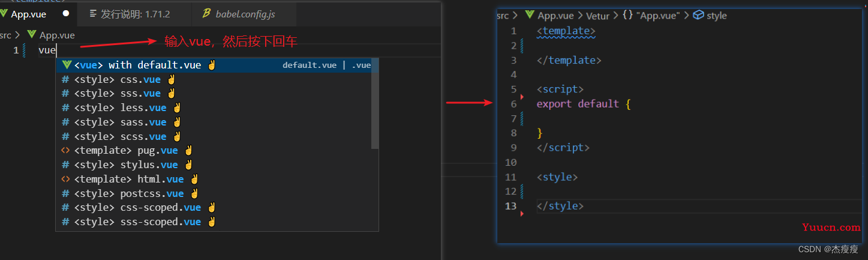The width and height of the screenshot is (868, 260).
Task: Click the <script> tag on line 5
Action: [x=560, y=89]
